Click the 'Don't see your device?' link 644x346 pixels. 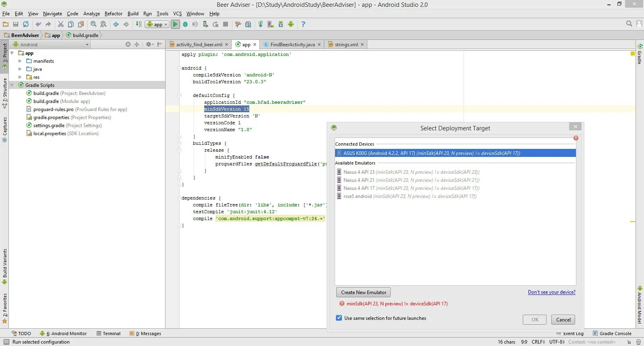click(x=552, y=292)
